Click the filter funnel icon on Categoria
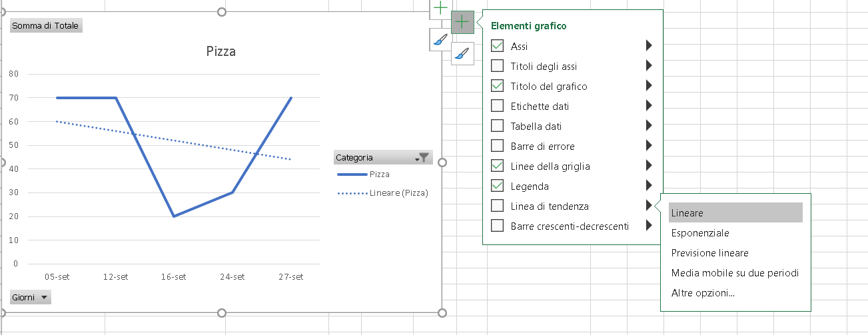The image size is (868, 335). [423, 158]
